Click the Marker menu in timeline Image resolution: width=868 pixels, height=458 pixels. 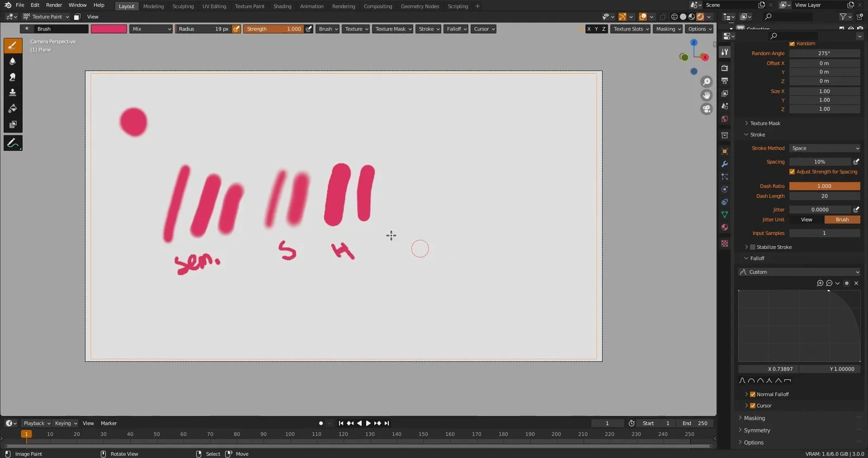108,423
